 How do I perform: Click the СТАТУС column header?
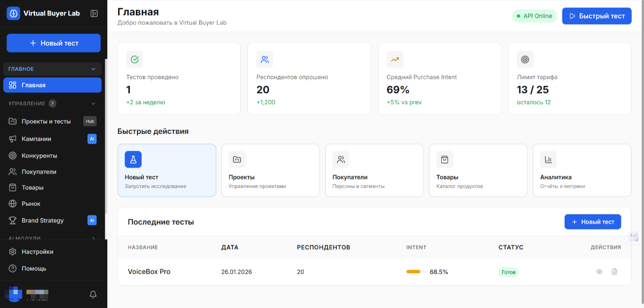tap(511, 247)
